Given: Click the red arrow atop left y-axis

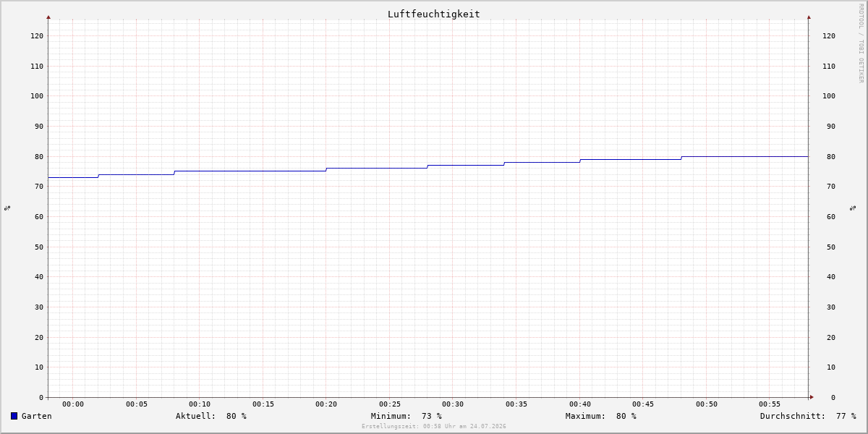Looking at the screenshot, I should tap(48, 17).
